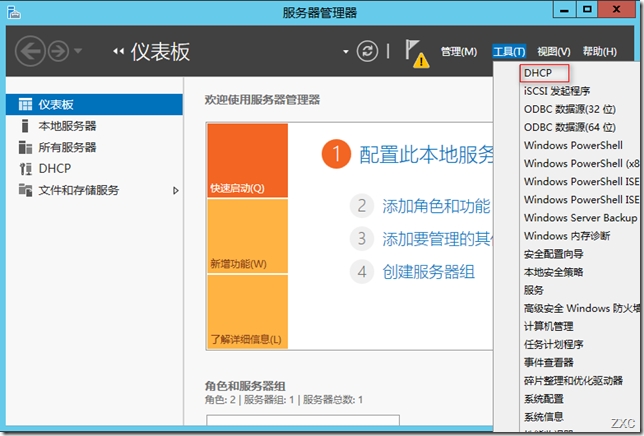The image size is (644, 436).
Task: Click the 仪表板 grid icon in sidebar
Action: [25, 104]
